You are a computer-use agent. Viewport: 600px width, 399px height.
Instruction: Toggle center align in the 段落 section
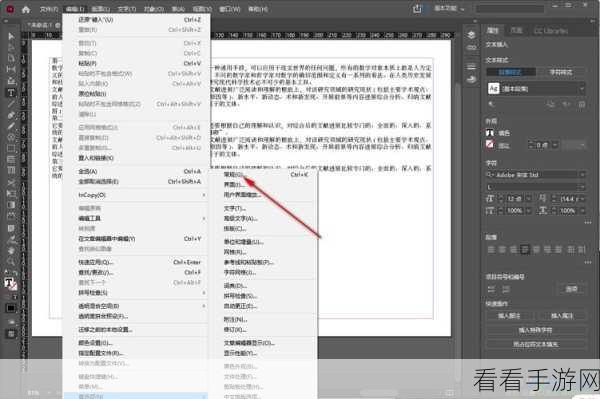502,250
